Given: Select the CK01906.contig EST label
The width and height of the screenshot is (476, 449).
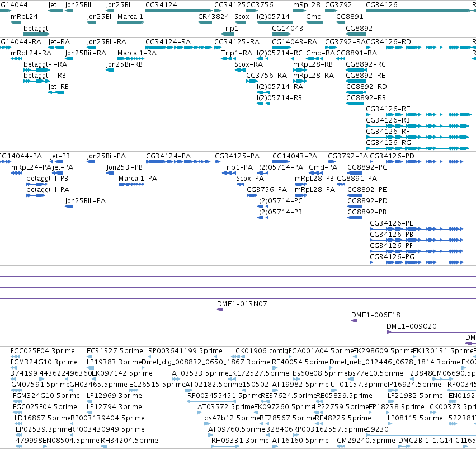Looking at the screenshot, I should point(262,351).
